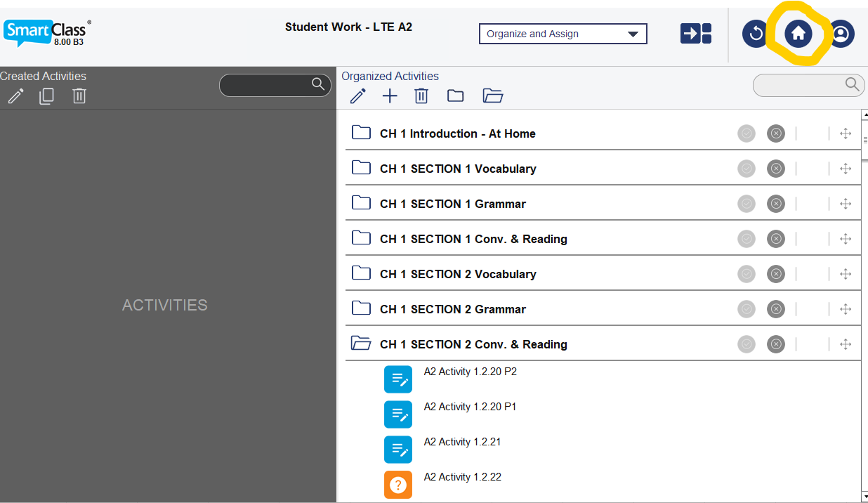The height and width of the screenshot is (503, 868).
Task: Open the user profile icon
Action: pyautogui.click(x=841, y=34)
